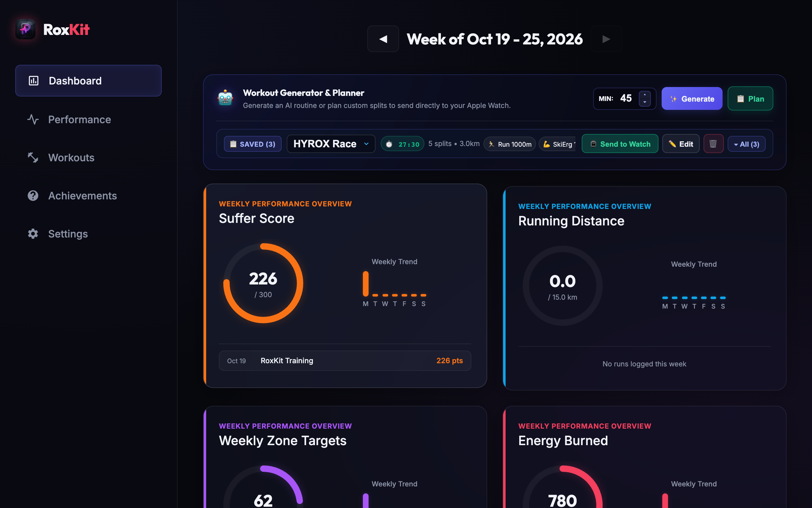Click the Running Distance progress ring
The image size is (812, 508).
(562, 285)
